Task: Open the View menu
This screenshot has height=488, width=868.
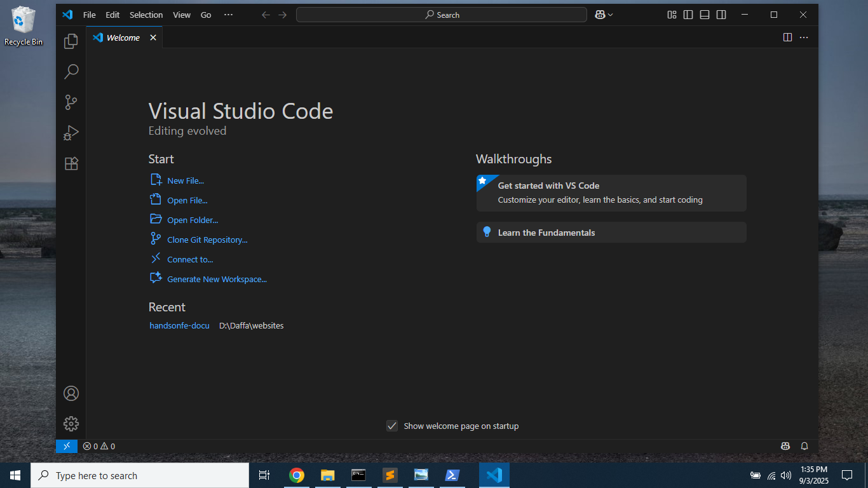Action: (x=182, y=14)
